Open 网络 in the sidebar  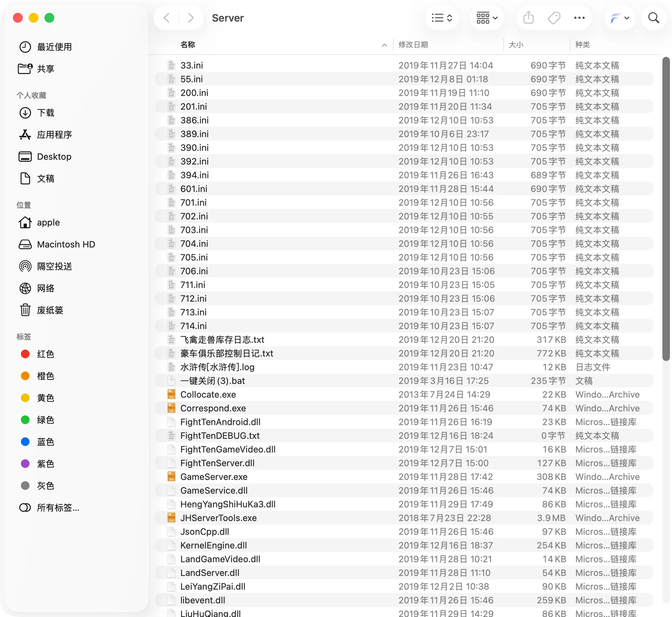tap(36, 288)
